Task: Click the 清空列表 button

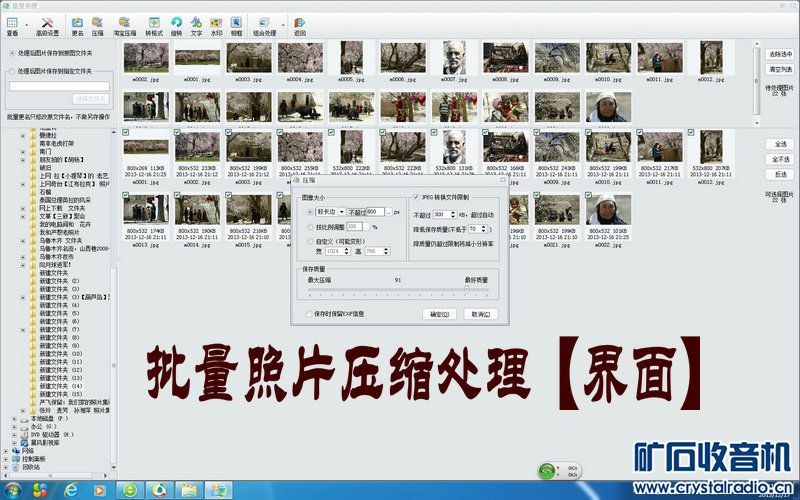Action: point(781,69)
